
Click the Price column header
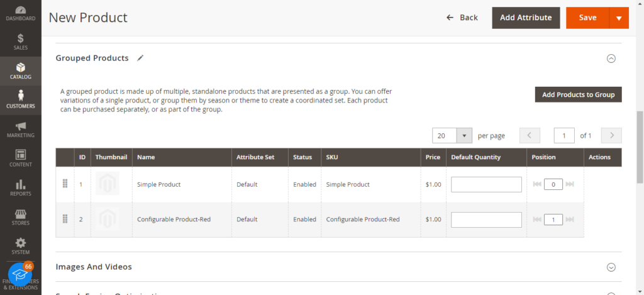pyautogui.click(x=434, y=157)
